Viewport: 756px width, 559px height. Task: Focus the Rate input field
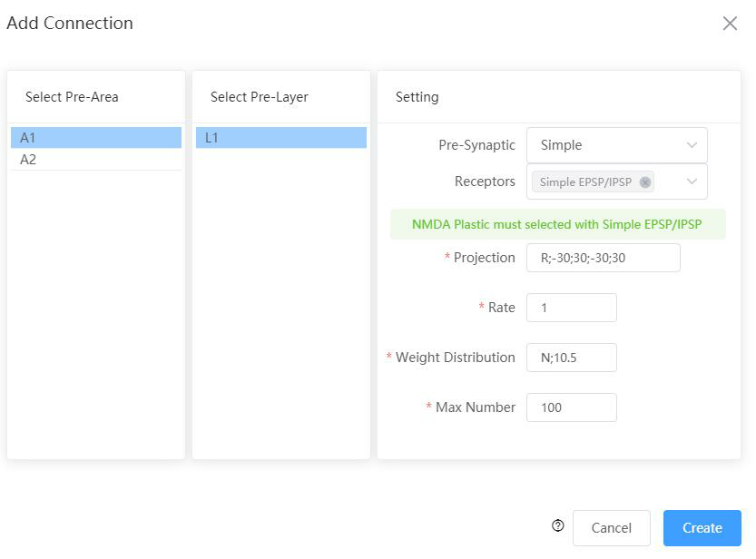(x=572, y=308)
